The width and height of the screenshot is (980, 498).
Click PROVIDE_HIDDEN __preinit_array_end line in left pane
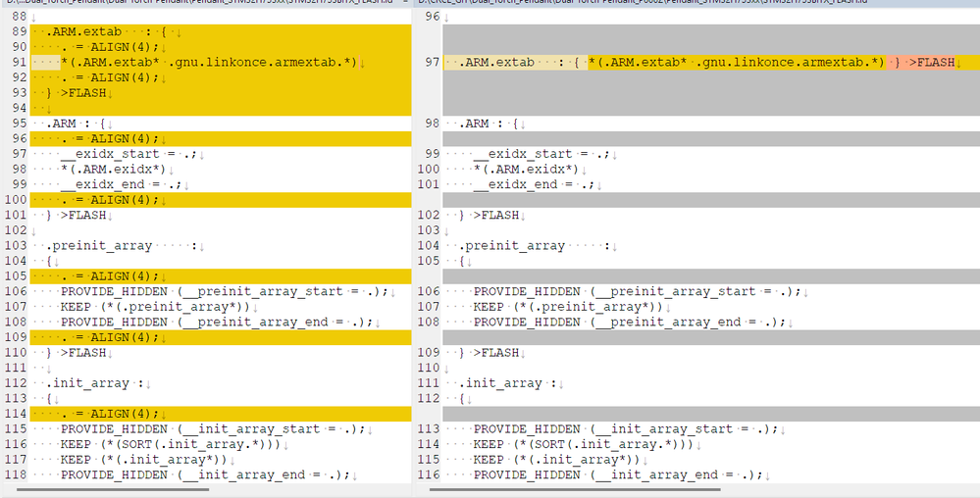[x=216, y=323]
